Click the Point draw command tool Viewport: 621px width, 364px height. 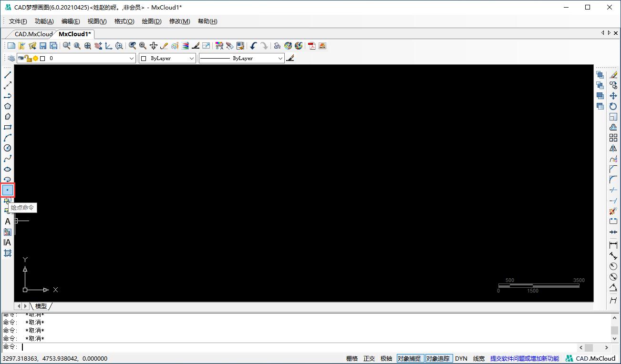(8, 190)
